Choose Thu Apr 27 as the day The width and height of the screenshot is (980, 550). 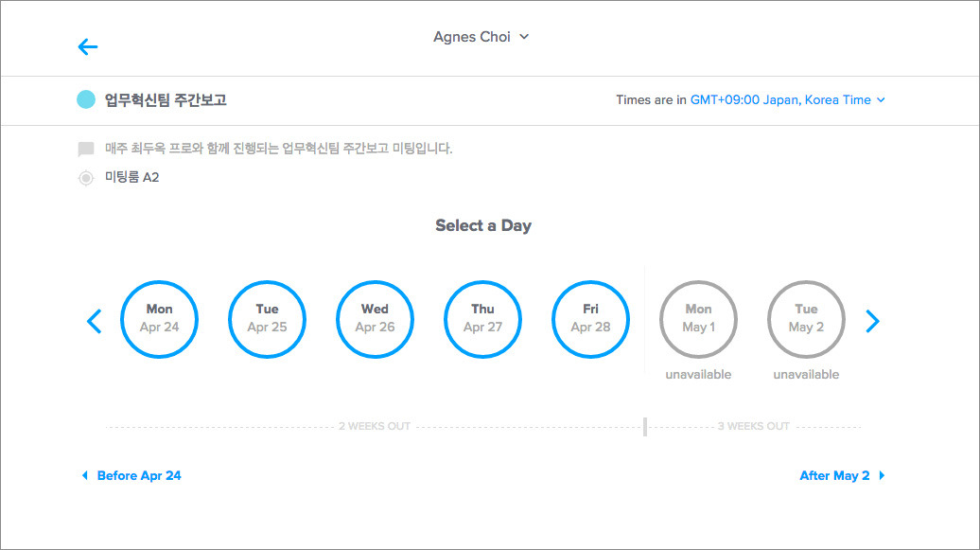482,319
